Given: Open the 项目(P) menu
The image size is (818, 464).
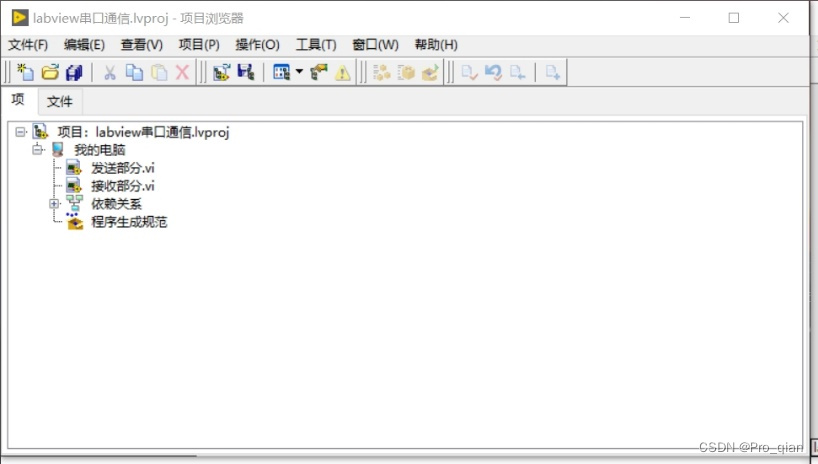Looking at the screenshot, I should pos(199,45).
